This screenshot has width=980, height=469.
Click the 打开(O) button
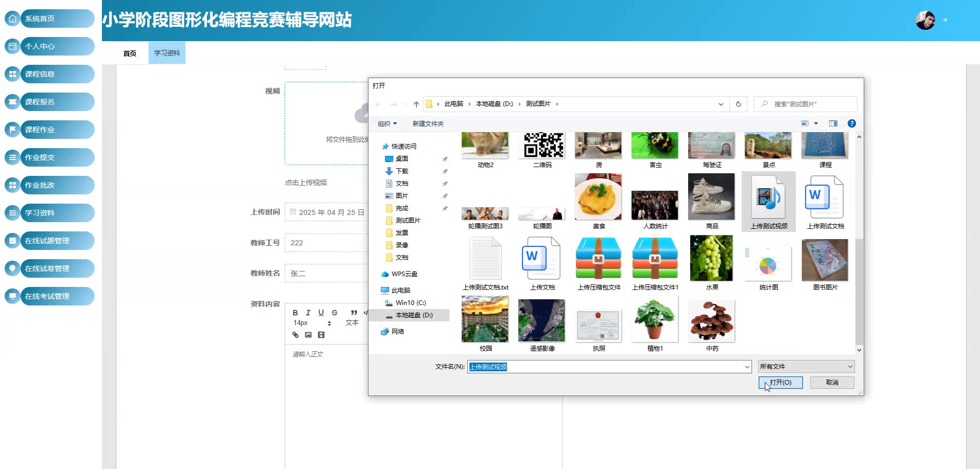(x=780, y=383)
